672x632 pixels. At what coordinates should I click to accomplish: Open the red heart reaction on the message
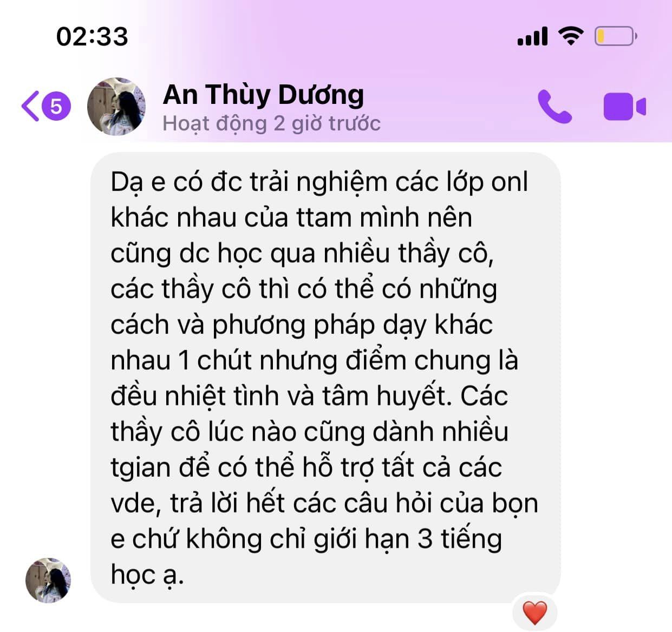pyautogui.click(x=534, y=613)
